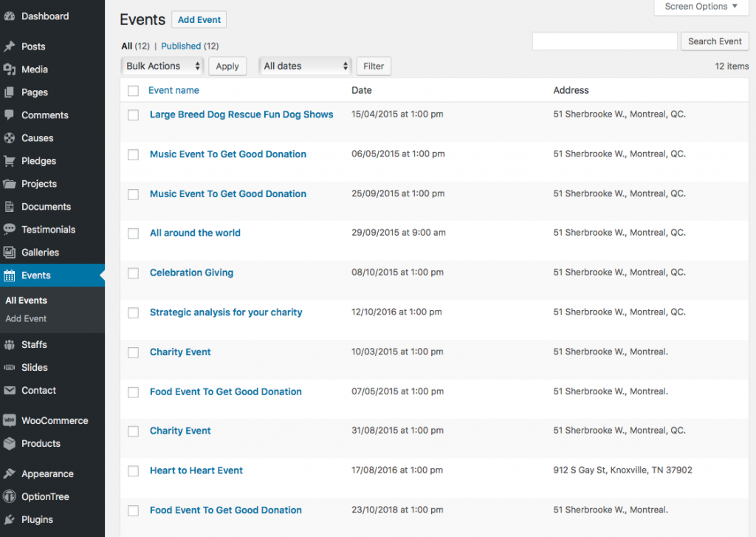Image resolution: width=756 pixels, height=537 pixels.
Task: Check the select-all events checkbox
Action: [133, 90]
